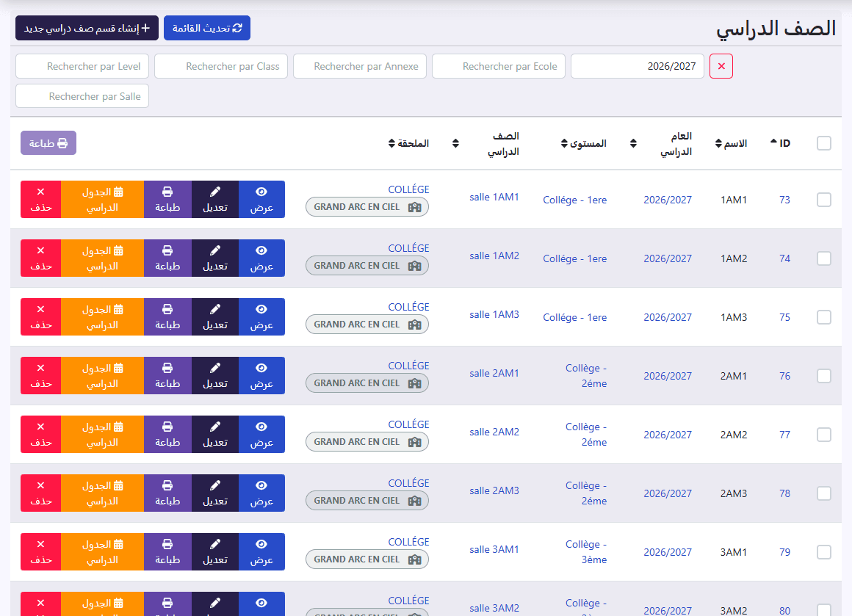Sort by the العام الدراسي column arrows
852x616 pixels.
pyautogui.click(x=634, y=143)
